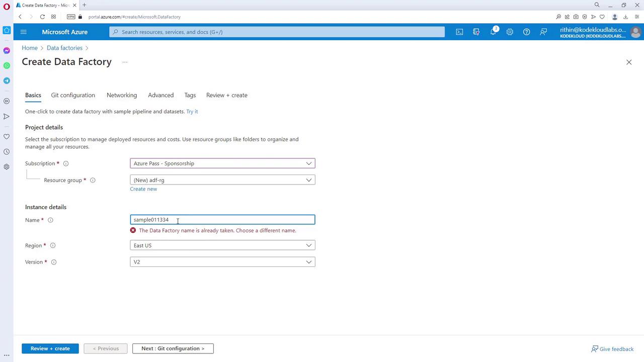Click Create new resource group link
The height and width of the screenshot is (362, 644).
[x=143, y=189]
